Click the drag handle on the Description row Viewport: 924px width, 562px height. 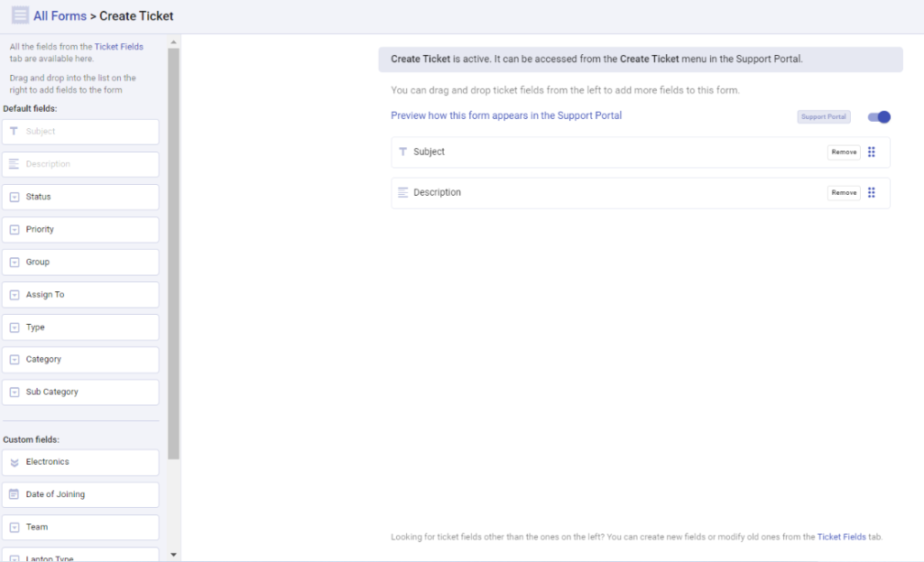pos(872,192)
